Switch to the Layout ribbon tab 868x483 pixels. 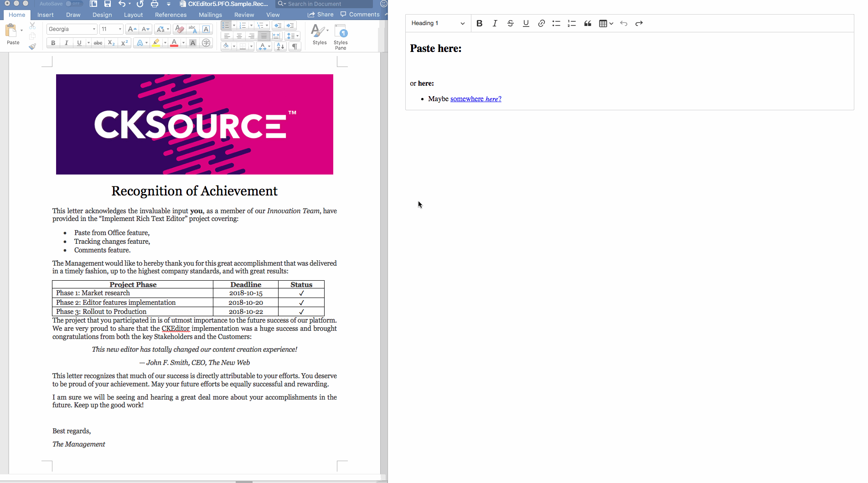click(x=133, y=15)
